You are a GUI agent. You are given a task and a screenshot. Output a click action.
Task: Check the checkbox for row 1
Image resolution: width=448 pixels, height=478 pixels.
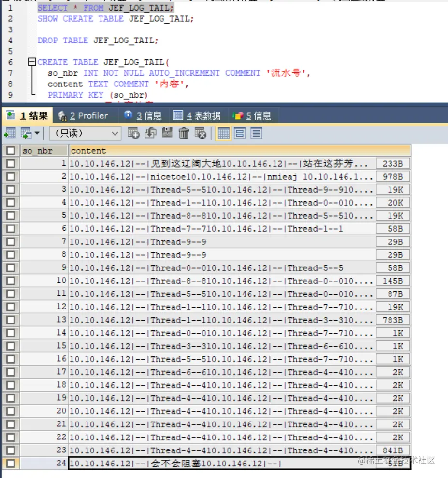click(10, 163)
